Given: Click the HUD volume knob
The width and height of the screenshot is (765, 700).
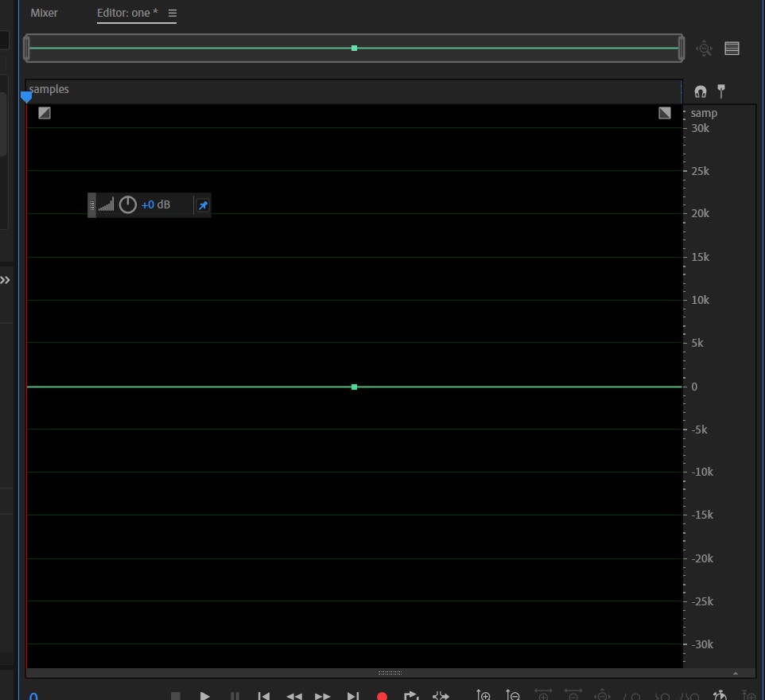Looking at the screenshot, I should coord(128,204).
